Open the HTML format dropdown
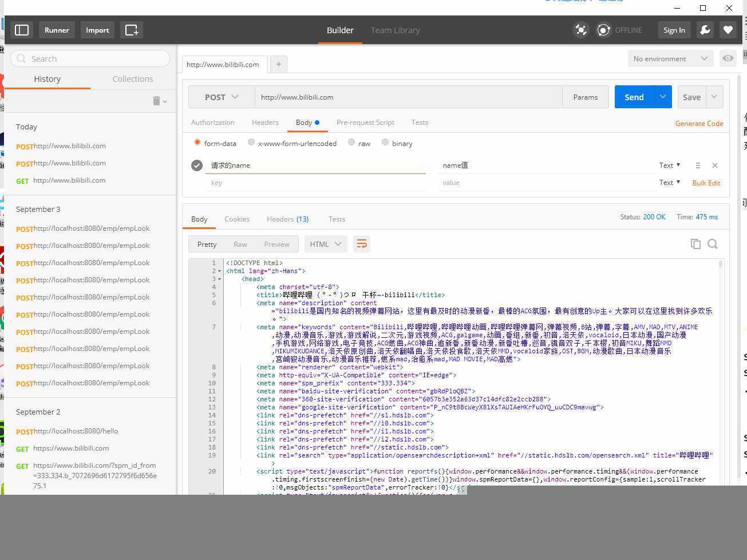Viewport: 747px width, 560px height. (326, 244)
